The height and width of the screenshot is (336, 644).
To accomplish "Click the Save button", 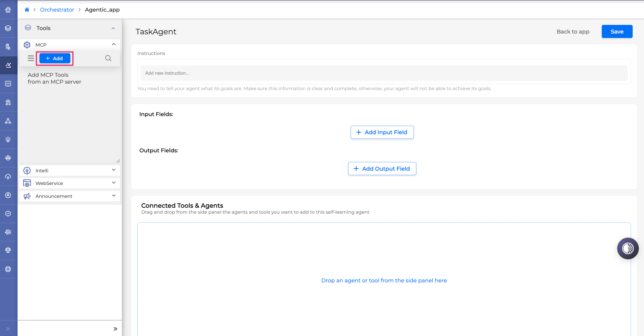I will pos(617,32).
